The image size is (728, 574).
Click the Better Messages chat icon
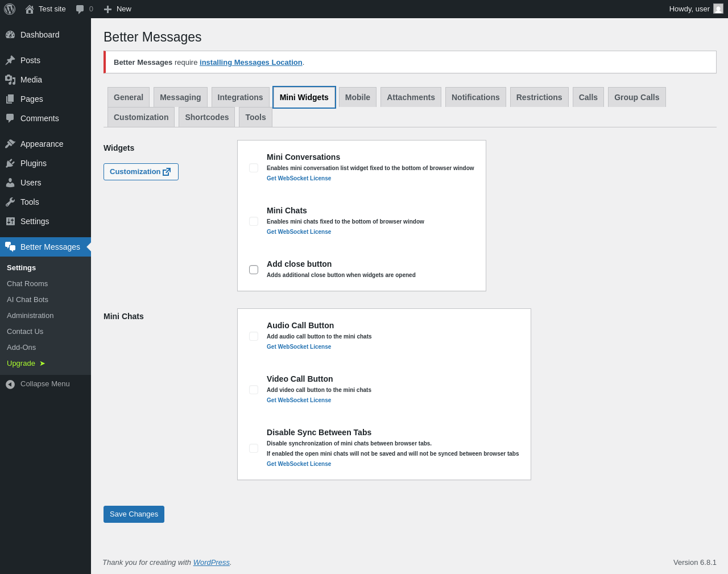pos(10,247)
